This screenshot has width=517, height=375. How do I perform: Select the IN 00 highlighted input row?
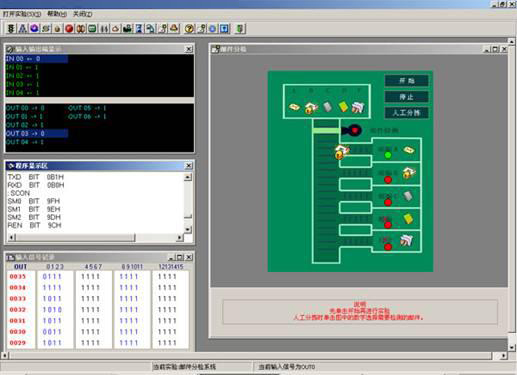[37, 59]
